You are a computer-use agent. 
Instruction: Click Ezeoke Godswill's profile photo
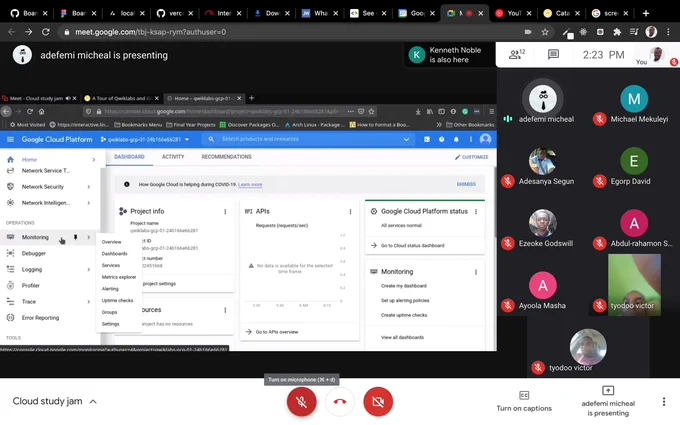coord(543,223)
